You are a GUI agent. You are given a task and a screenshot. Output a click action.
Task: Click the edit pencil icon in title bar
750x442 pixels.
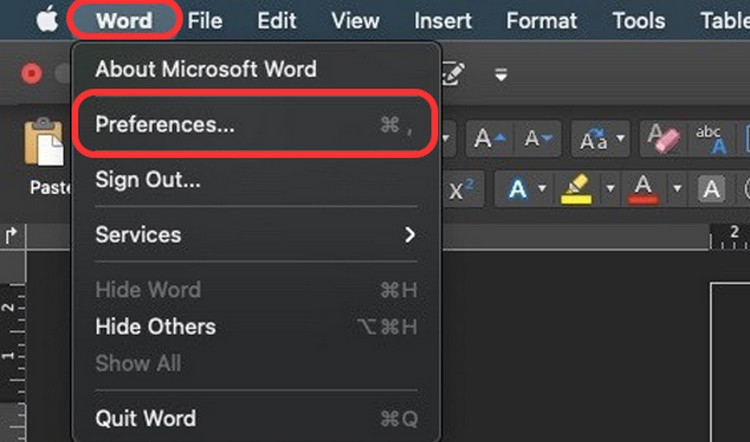[x=452, y=74]
